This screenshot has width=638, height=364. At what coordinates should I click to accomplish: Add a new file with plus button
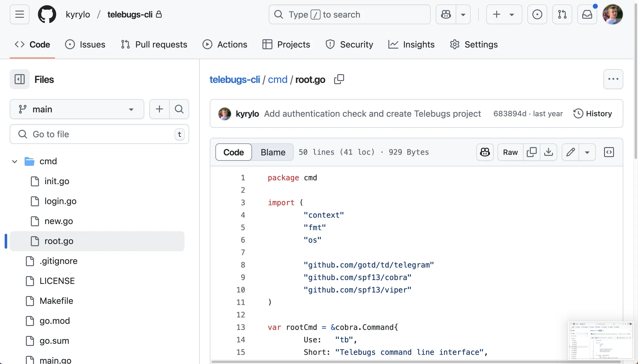pyautogui.click(x=160, y=109)
